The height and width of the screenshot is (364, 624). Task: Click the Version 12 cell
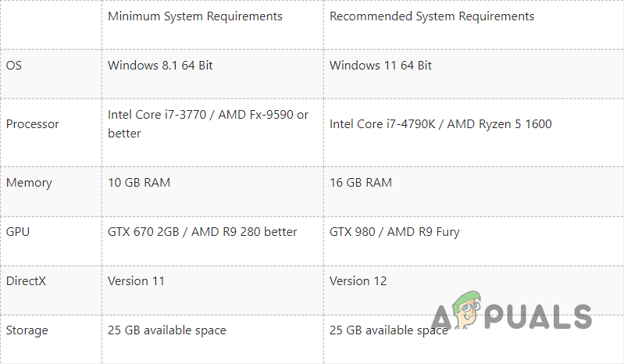(x=358, y=281)
